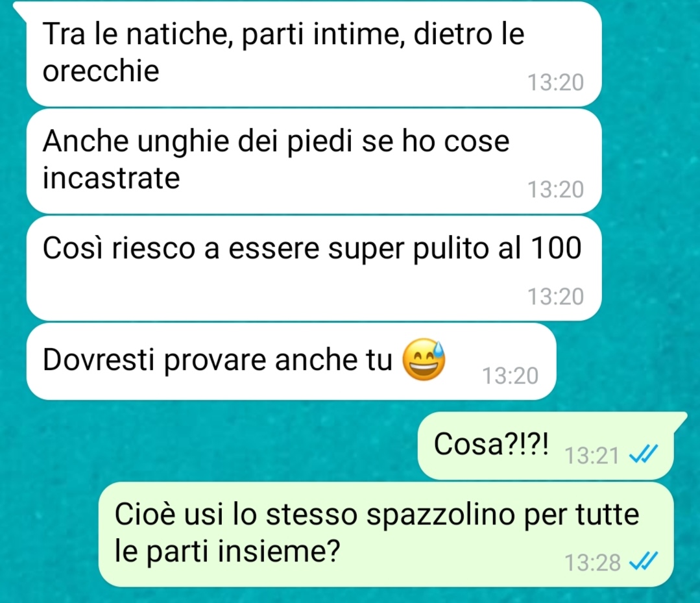700x603 pixels.
Task: Click timestamp of the 'incastrate' message
Action: pos(556,190)
